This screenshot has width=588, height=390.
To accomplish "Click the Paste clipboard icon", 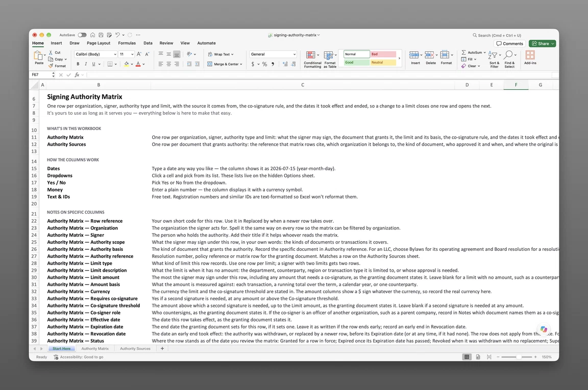I will coord(38,56).
